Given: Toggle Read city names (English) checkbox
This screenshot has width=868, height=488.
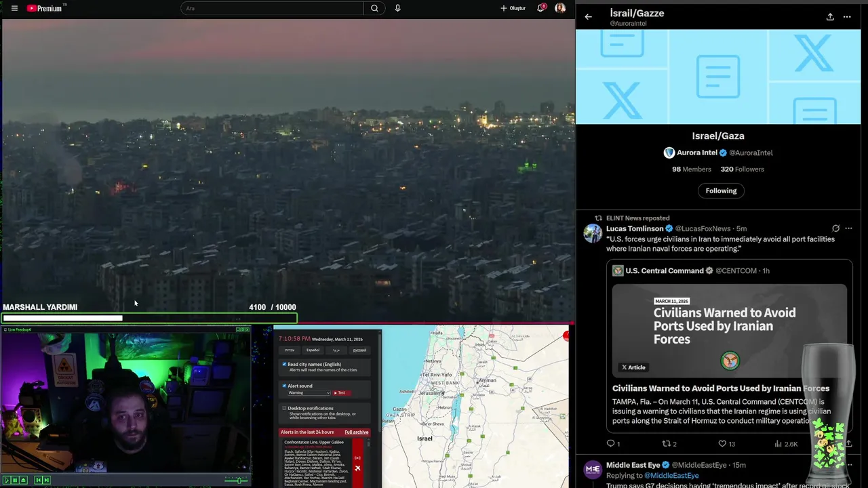Looking at the screenshot, I should pos(284,364).
